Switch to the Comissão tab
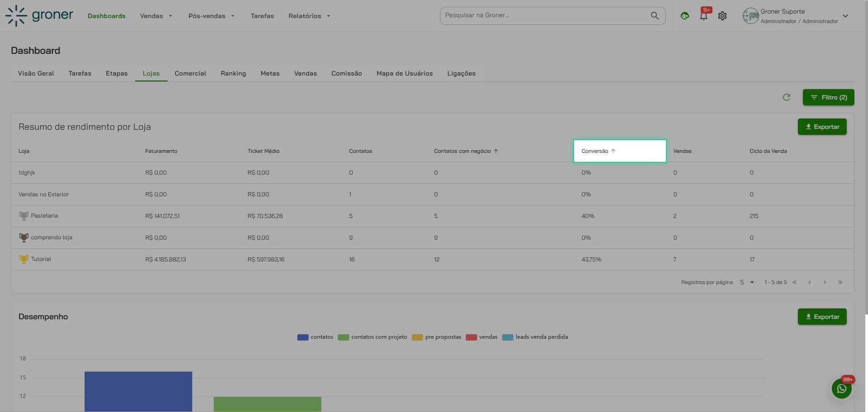868x412 pixels. point(347,73)
